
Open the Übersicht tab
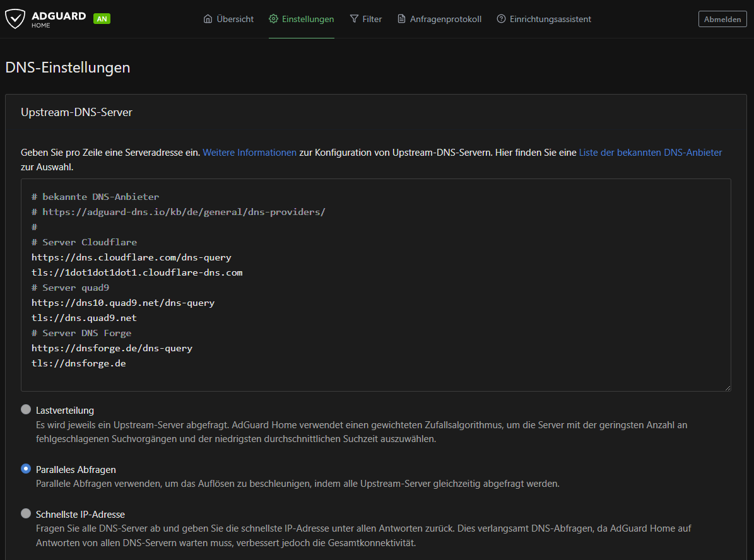point(229,19)
